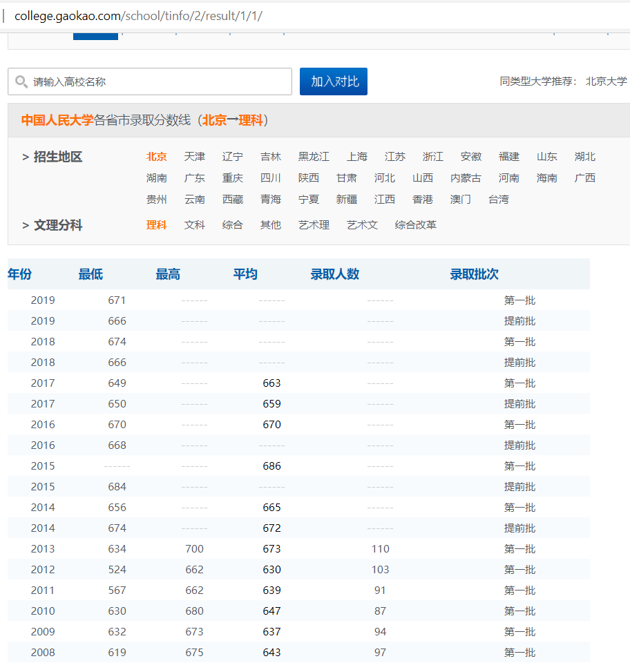
Task: Select 广西 region
Action: [x=585, y=178]
